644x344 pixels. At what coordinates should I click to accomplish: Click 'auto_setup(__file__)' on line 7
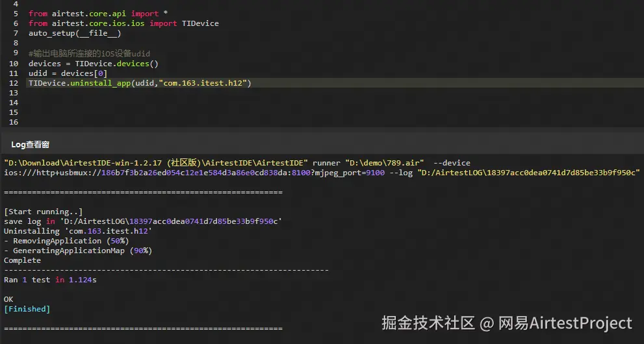(75, 33)
